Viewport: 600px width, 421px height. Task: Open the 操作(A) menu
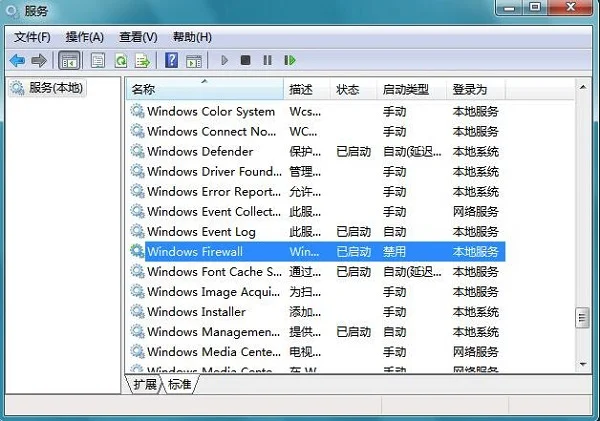pyautogui.click(x=85, y=37)
